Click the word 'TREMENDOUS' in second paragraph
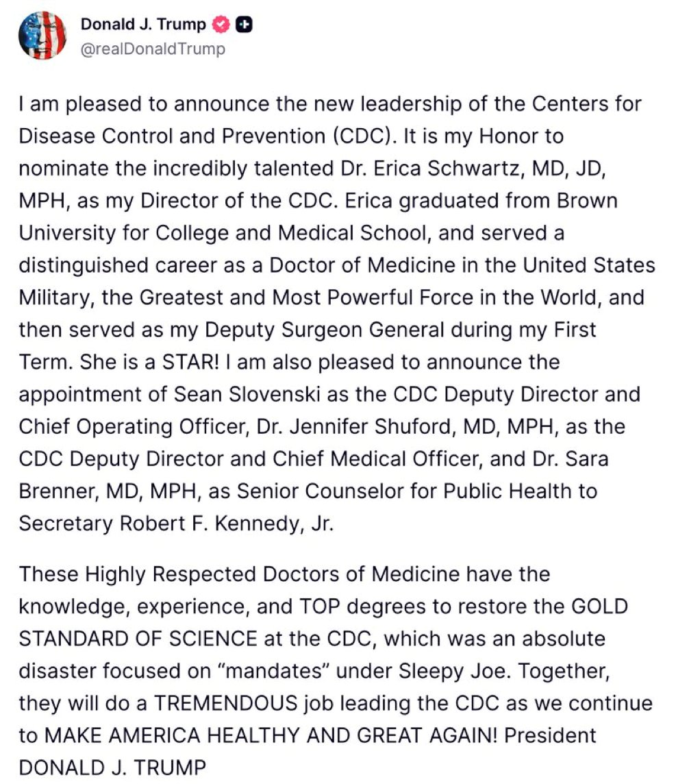676x784 pixels. [226, 704]
